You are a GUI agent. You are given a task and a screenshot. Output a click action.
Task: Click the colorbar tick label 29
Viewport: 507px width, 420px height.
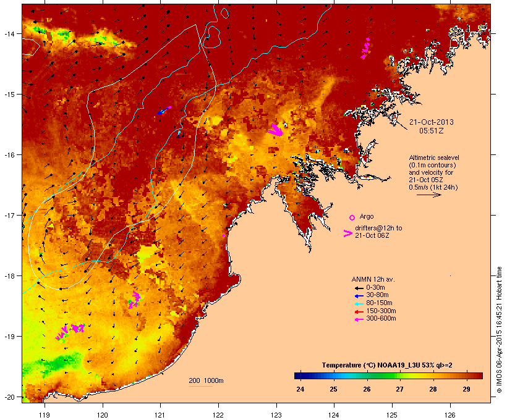(x=466, y=389)
